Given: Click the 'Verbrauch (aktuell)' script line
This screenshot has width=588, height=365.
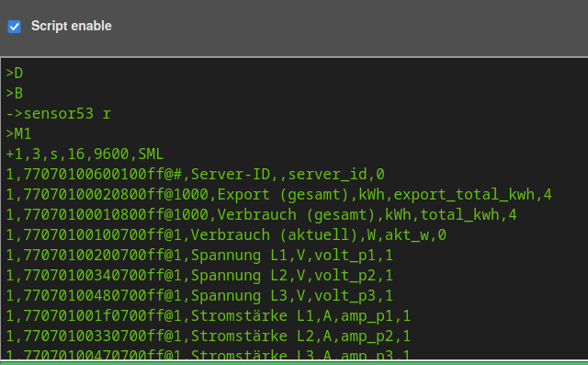Looking at the screenshot, I should tap(226, 235).
